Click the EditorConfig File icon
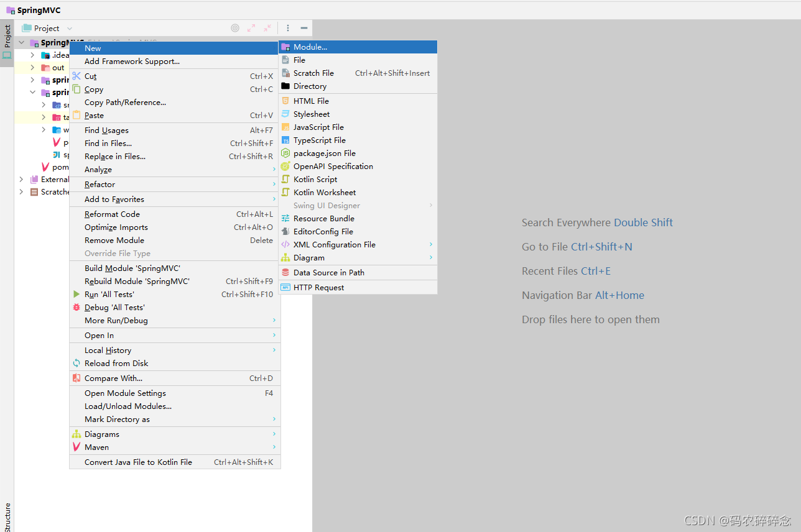This screenshot has width=801, height=532. tap(285, 231)
